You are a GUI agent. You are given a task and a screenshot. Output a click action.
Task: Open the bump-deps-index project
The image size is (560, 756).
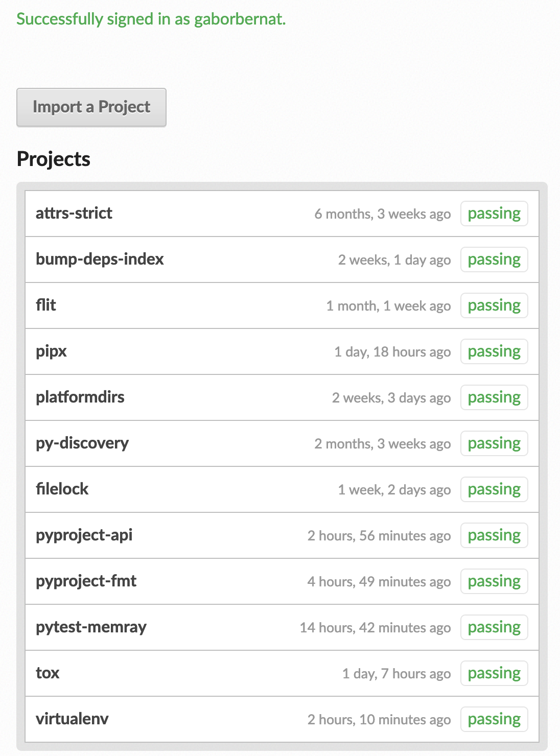pyautogui.click(x=100, y=259)
